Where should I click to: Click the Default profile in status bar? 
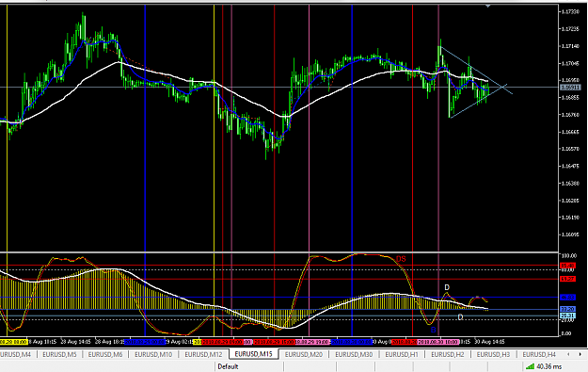[228, 366]
